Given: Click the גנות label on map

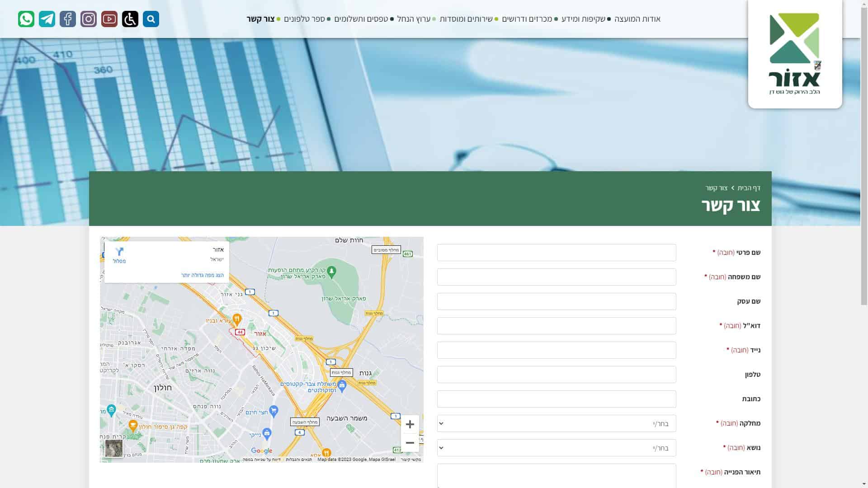Looking at the screenshot, I should [365, 373].
